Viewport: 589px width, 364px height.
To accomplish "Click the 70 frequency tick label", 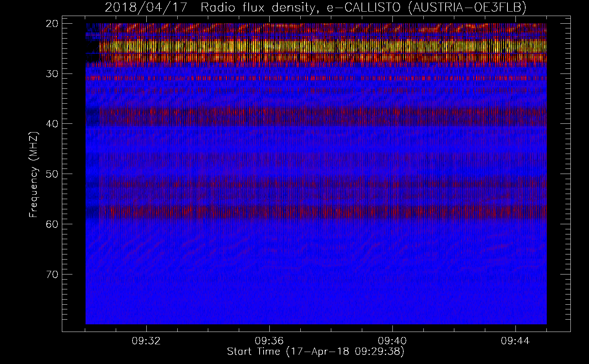I will pyautogui.click(x=52, y=274).
